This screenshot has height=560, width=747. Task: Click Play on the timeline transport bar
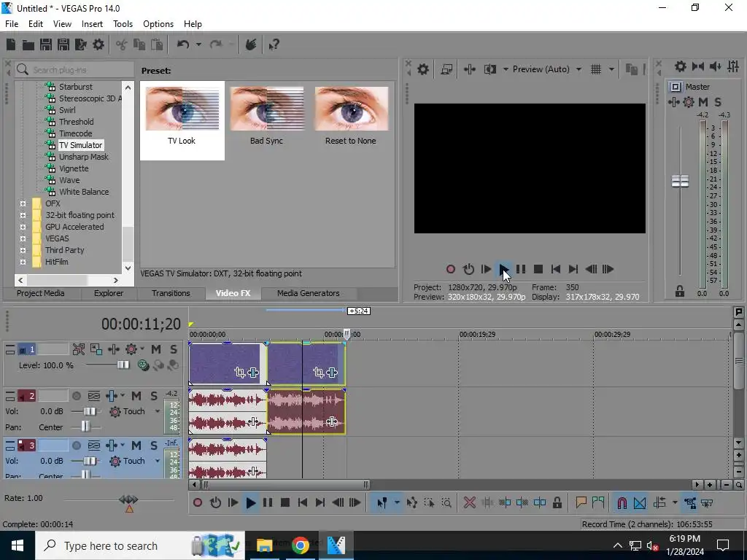click(251, 503)
